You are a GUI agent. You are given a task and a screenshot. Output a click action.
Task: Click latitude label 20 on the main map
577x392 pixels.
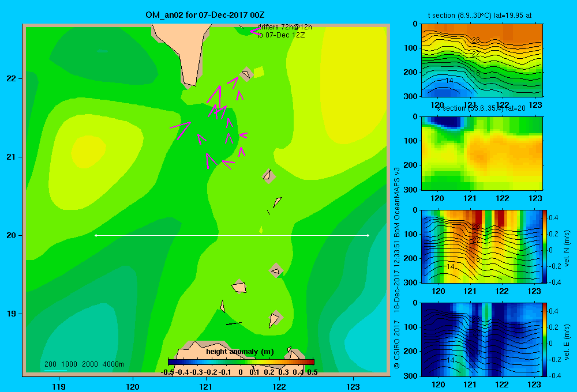coord(11,235)
